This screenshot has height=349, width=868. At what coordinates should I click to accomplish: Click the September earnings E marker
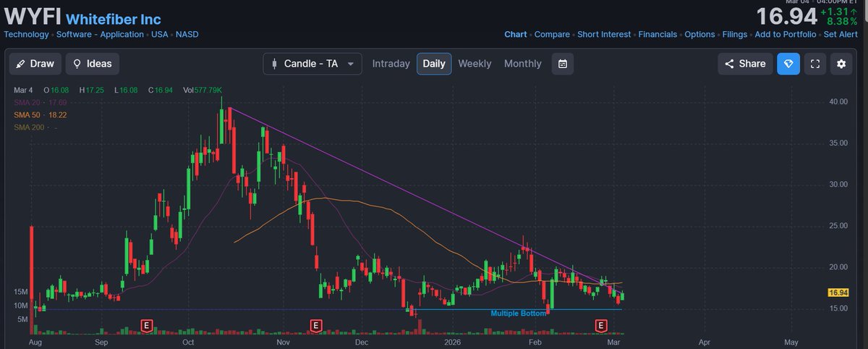(x=148, y=325)
